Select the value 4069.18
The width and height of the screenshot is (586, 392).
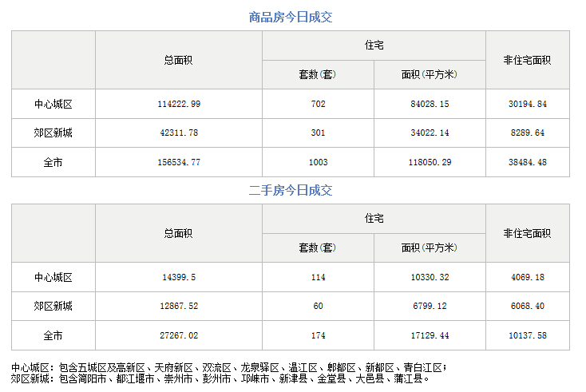[528, 277]
